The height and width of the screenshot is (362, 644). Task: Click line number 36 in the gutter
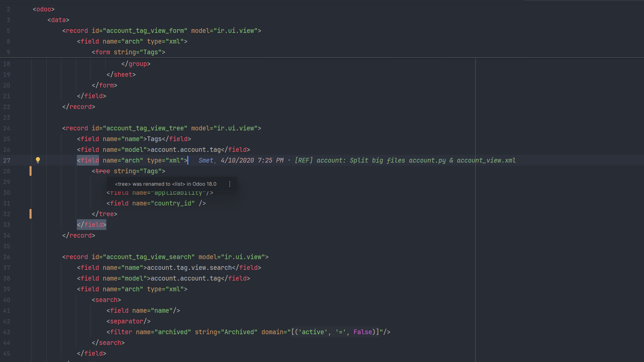7,257
